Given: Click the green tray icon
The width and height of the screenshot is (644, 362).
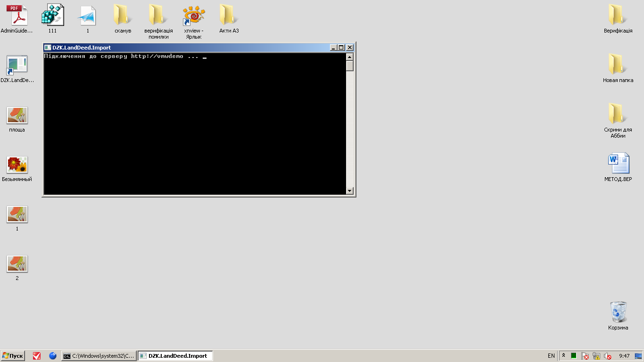Looking at the screenshot, I should [574, 356].
